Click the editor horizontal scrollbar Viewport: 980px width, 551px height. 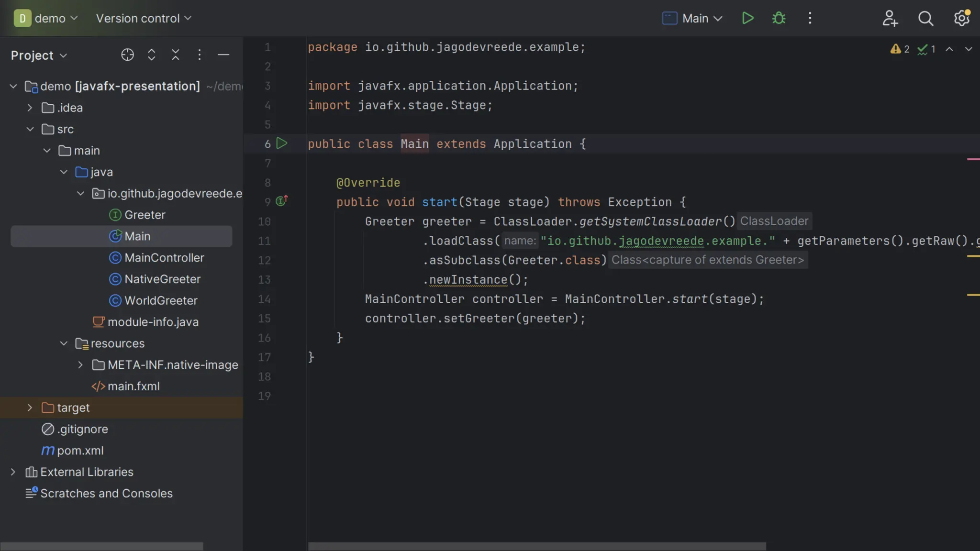[x=536, y=546]
